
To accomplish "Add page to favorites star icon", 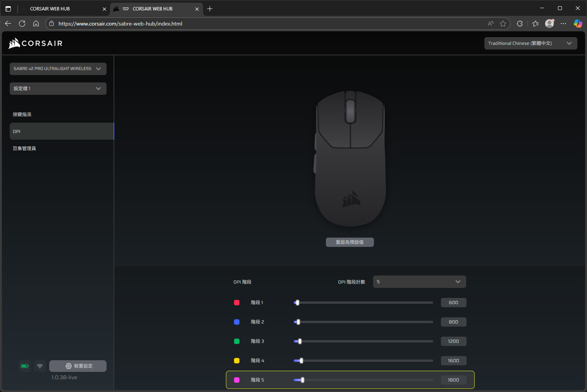I will [x=503, y=24].
